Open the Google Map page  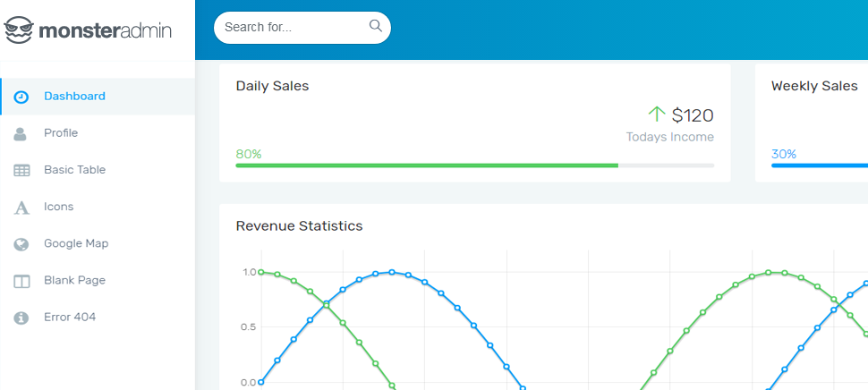coord(98,243)
